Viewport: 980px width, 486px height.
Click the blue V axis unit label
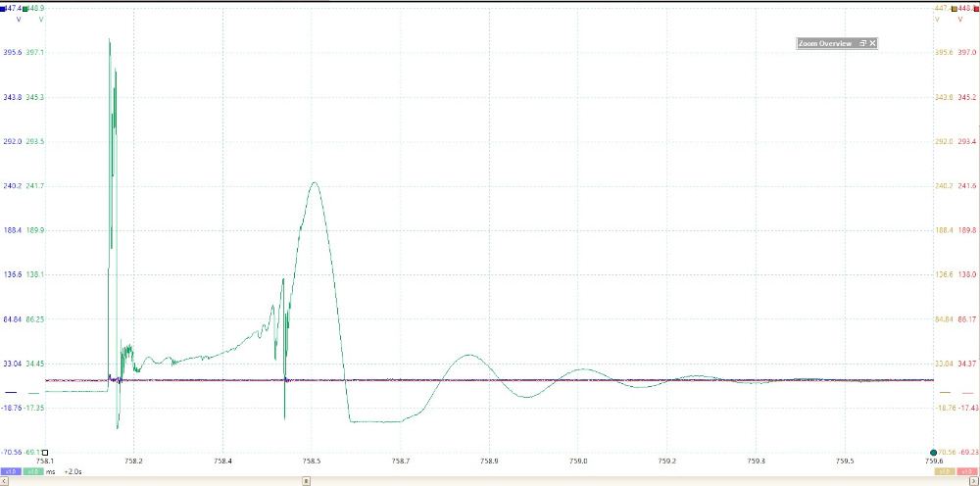pos(18,20)
